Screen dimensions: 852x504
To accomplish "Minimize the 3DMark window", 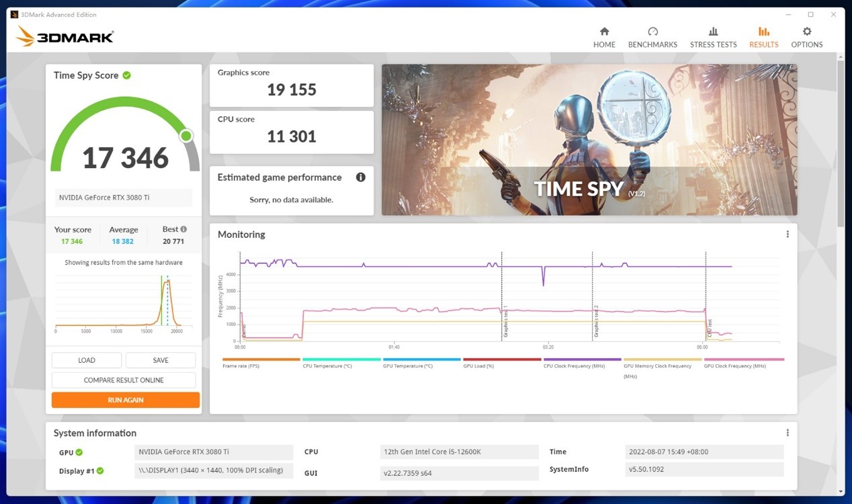I will coord(787,15).
